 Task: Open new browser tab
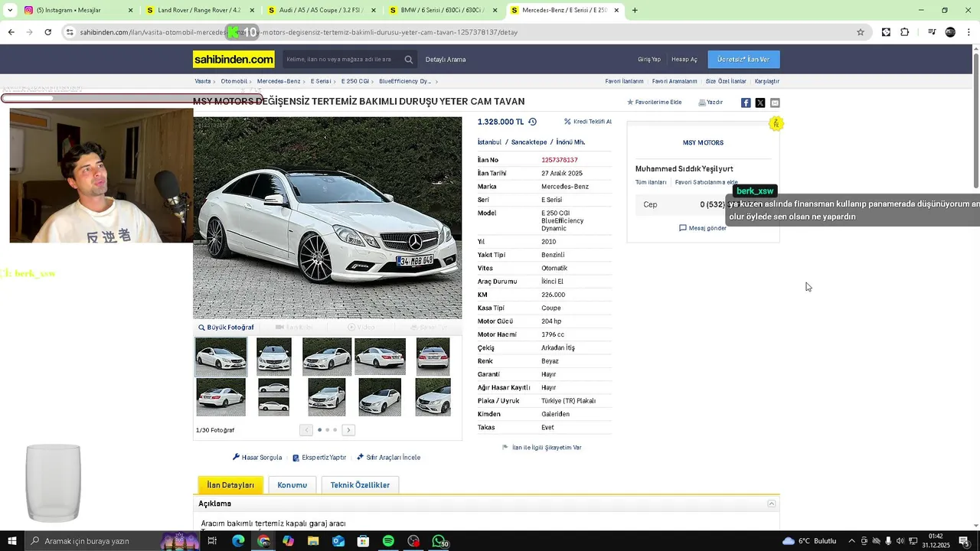635,10
